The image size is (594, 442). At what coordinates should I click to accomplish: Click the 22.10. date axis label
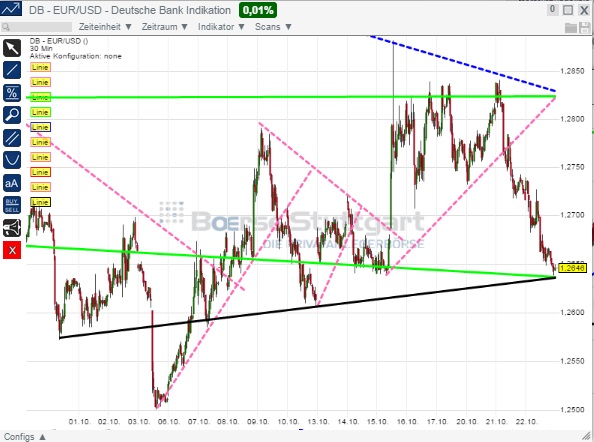pyautogui.click(x=526, y=422)
